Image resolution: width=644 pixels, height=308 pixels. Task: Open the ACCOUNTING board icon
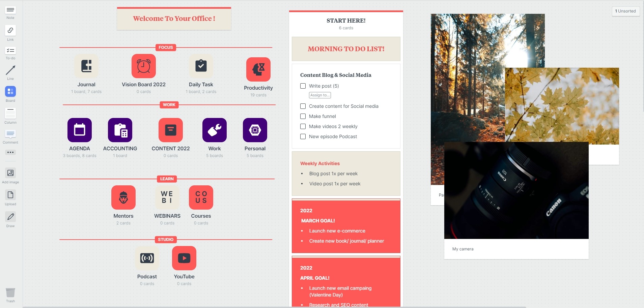tap(120, 130)
